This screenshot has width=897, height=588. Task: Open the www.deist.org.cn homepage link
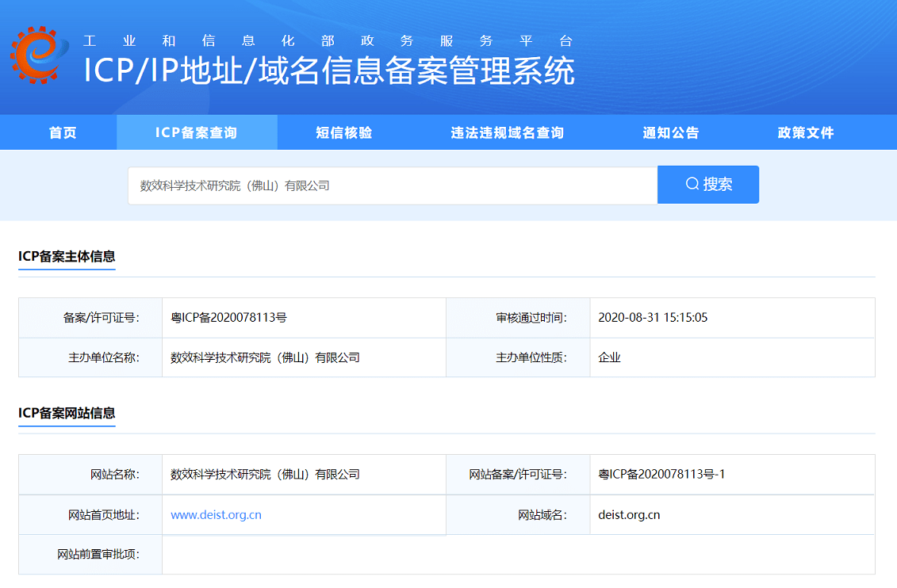point(216,515)
